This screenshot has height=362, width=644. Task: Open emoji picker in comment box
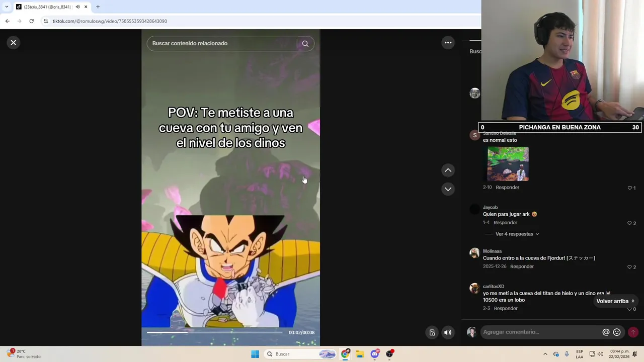(617, 332)
